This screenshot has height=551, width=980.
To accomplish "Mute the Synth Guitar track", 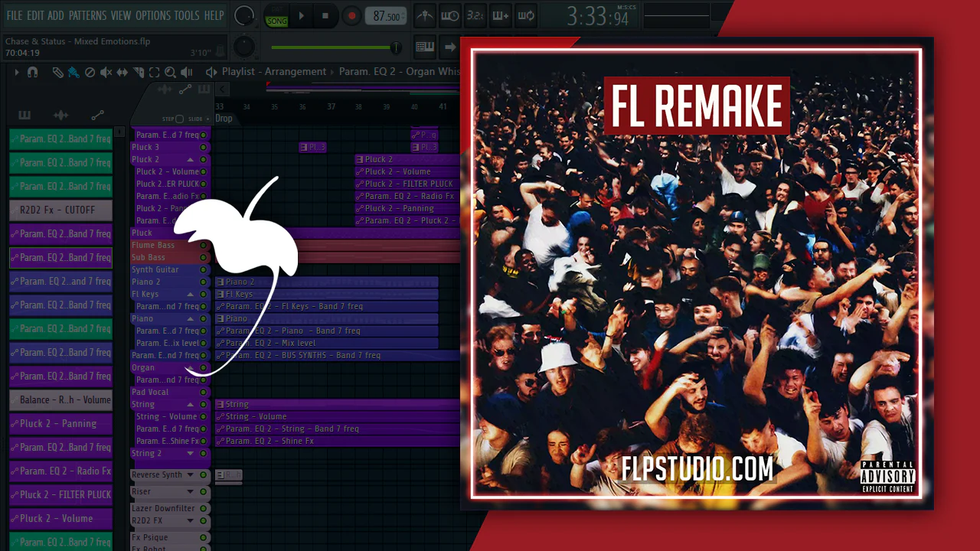I will coord(203,269).
